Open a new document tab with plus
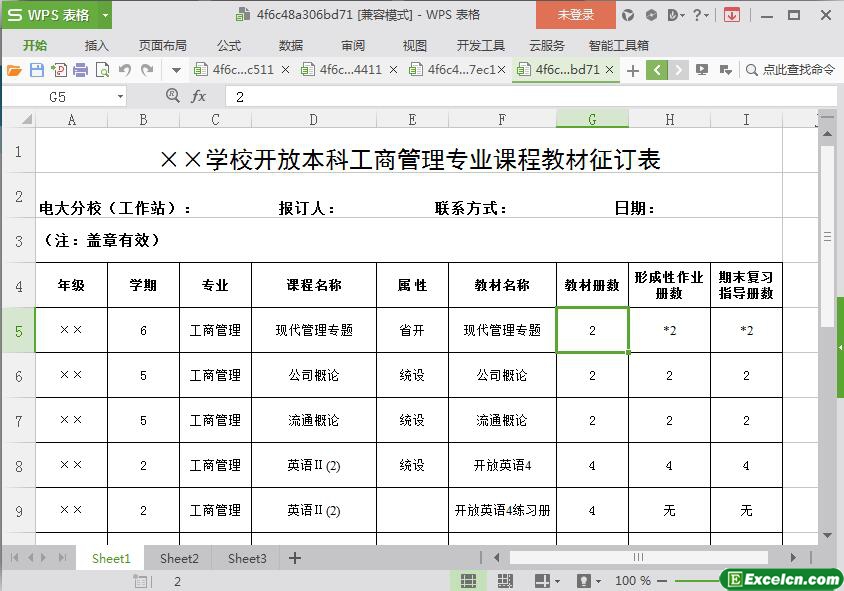This screenshot has width=844, height=591. tap(632, 70)
